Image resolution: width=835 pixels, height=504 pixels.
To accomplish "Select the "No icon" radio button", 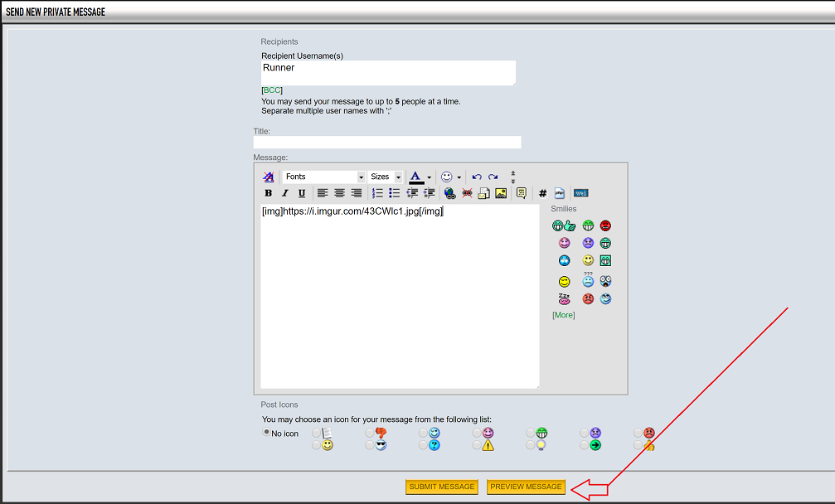I will click(x=266, y=433).
